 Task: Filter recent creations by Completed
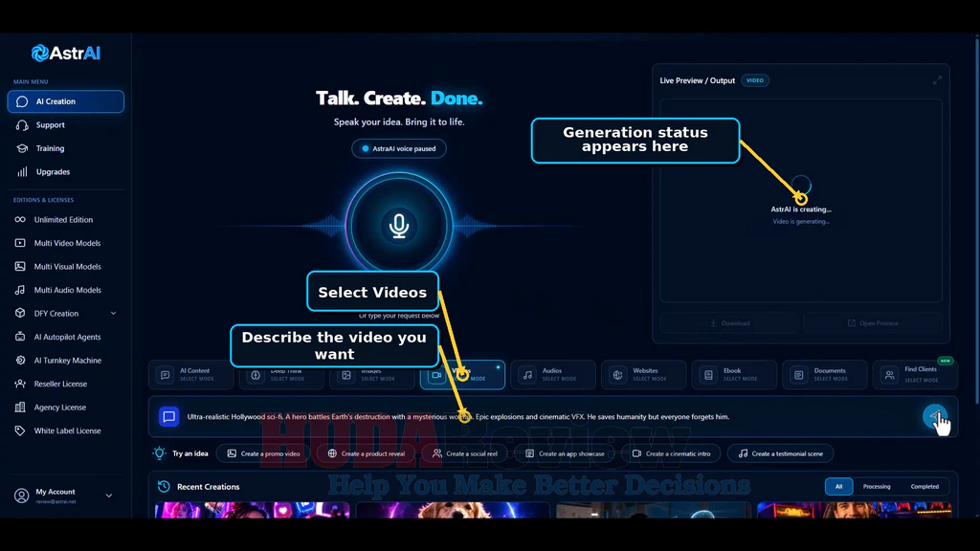(924, 487)
